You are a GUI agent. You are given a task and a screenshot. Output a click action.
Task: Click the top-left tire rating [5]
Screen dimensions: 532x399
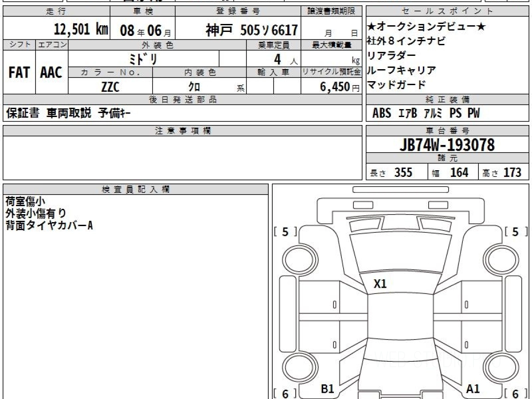pyautogui.click(x=285, y=232)
